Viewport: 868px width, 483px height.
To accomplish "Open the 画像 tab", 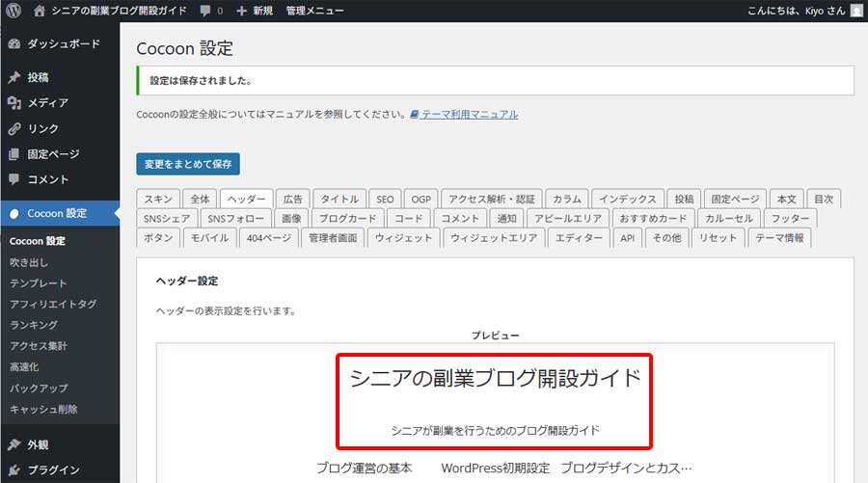I will tap(291, 219).
